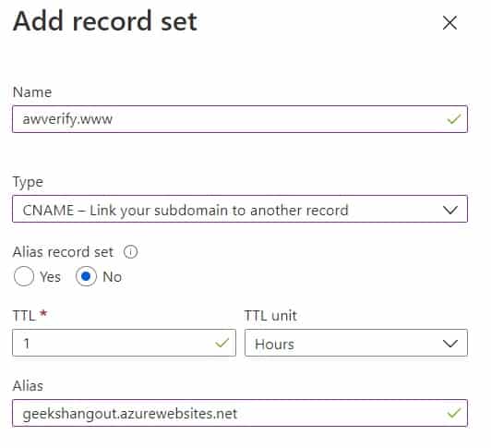This screenshot has width=491, height=448.
Task: Click the TTL unit label
Action: [x=270, y=316]
